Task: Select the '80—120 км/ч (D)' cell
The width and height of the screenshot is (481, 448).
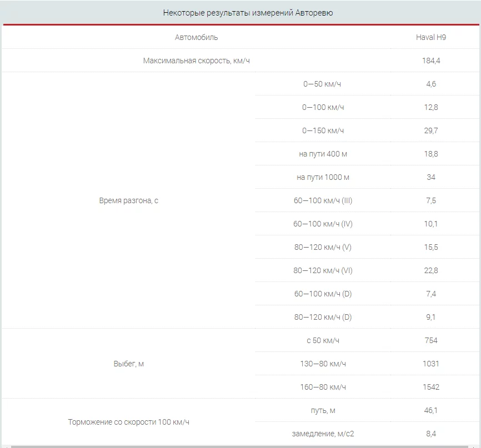Action: click(x=323, y=317)
